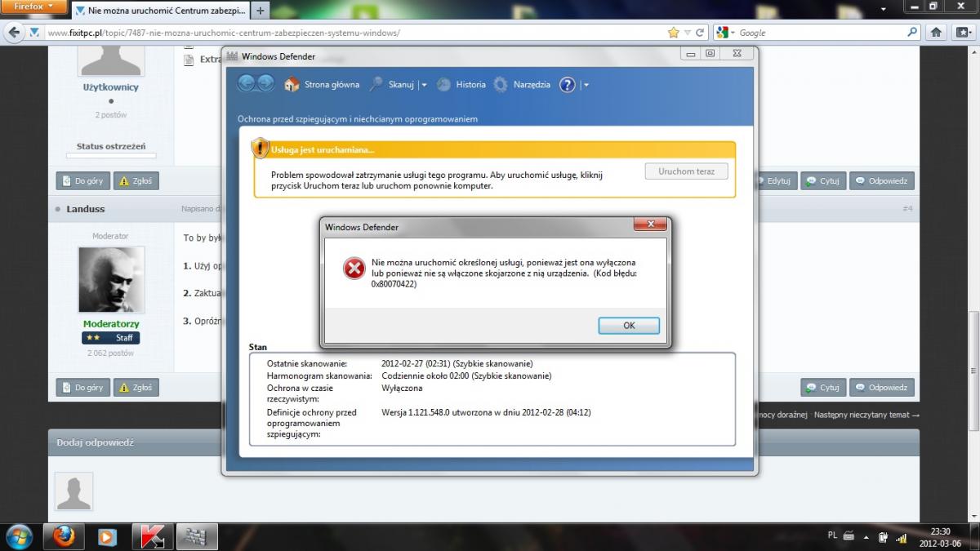This screenshot has height=551, width=980.
Task: Open Narzędzia in the Defender toolbar
Action: pos(522,84)
